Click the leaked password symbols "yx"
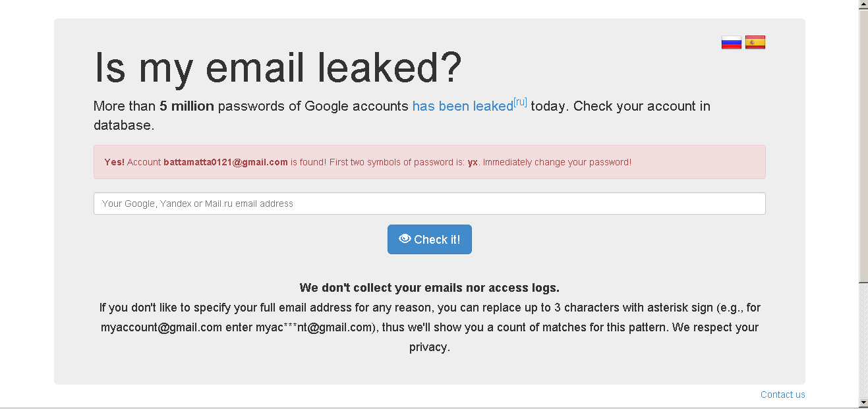 pyautogui.click(x=473, y=162)
